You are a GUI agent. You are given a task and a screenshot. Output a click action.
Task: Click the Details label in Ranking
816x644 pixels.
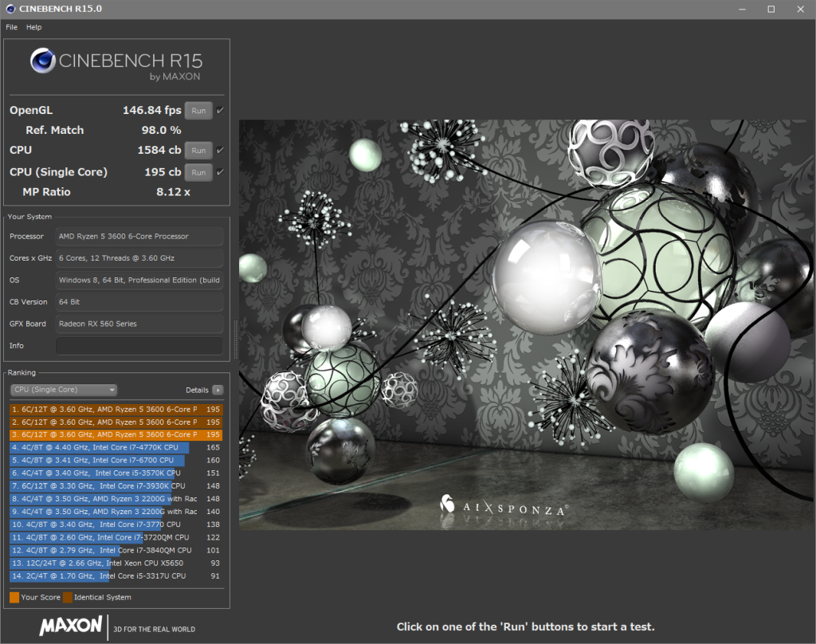click(x=197, y=390)
